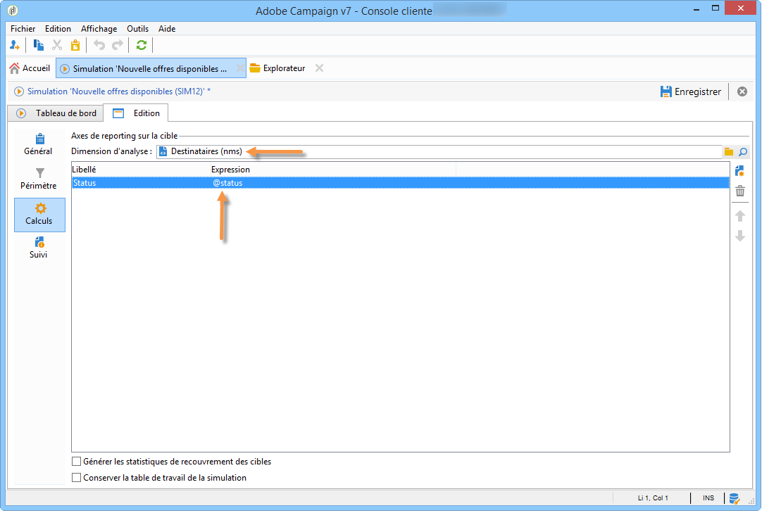Click the Li 1, Col 1 status text
The image size is (781, 532).
click(653, 498)
